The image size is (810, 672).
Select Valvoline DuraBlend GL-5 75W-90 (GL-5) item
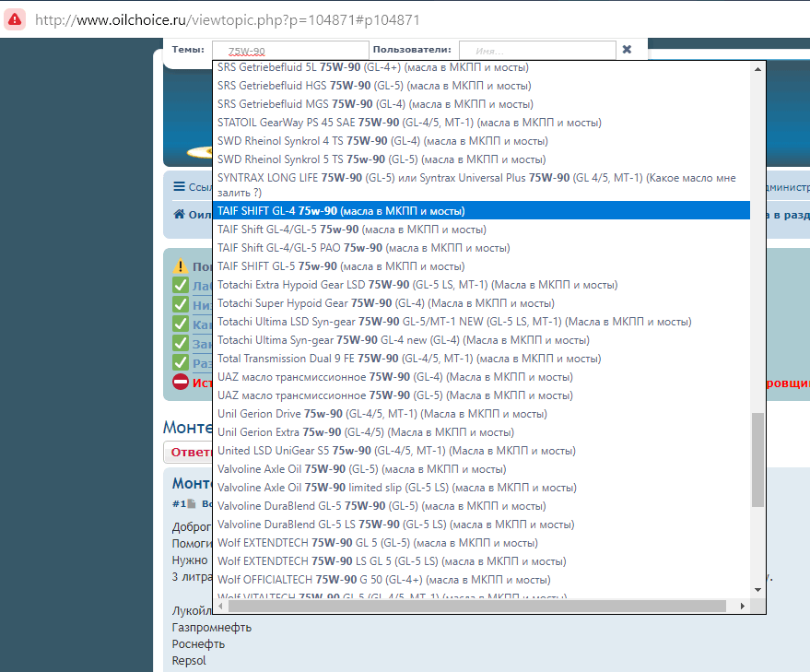[481, 506]
